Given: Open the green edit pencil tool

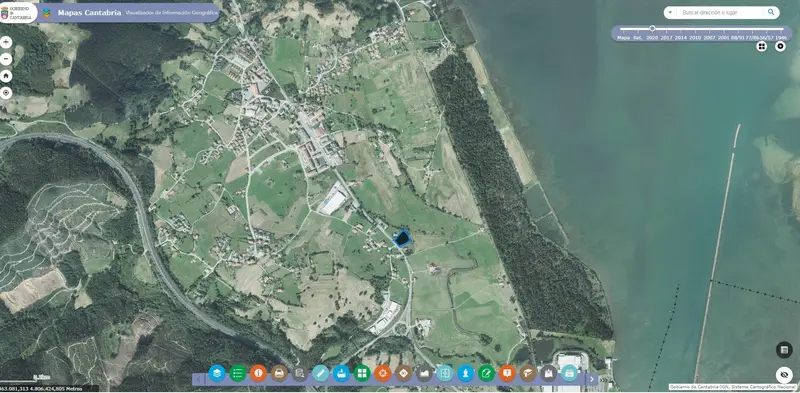Looking at the screenshot, I should tap(486, 374).
